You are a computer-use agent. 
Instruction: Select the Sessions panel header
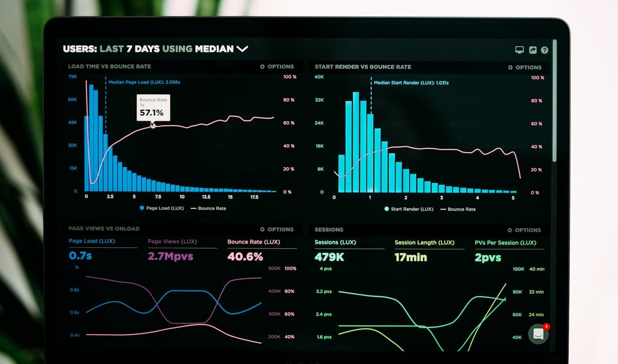click(x=328, y=230)
